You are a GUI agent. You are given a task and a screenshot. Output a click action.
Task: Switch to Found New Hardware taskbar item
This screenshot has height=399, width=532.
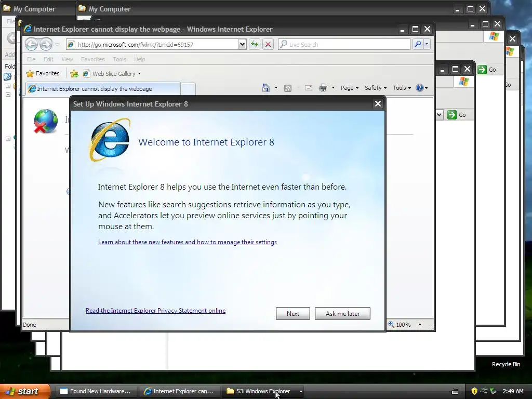95,391
